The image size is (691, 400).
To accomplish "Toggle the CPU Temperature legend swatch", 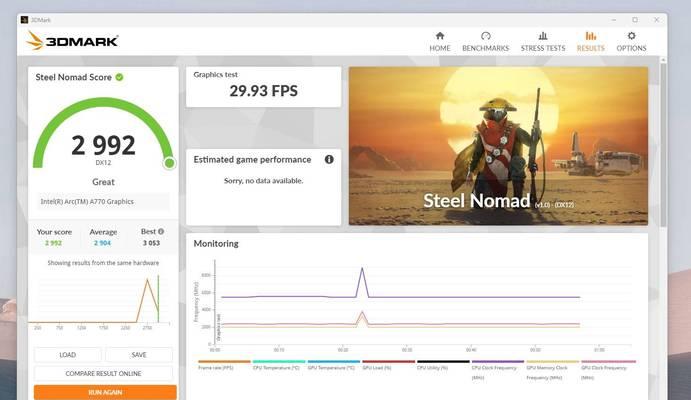I will click(x=279, y=362).
